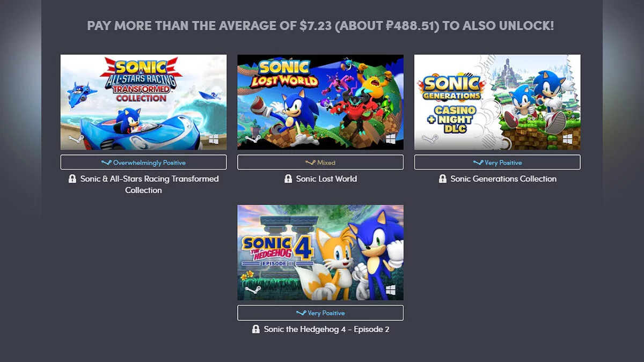The height and width of the screenshot is (362, 644).
Task: Select Sonic the Hedgehog 4 Episode II thumbnail
Action: coord(320,252)
